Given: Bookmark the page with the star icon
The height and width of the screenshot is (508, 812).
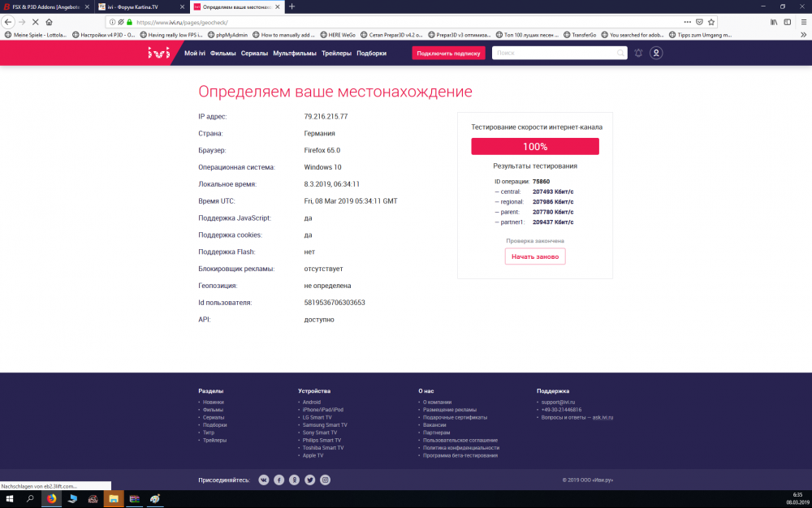Looking at the screenshot, I should [711, 23].
